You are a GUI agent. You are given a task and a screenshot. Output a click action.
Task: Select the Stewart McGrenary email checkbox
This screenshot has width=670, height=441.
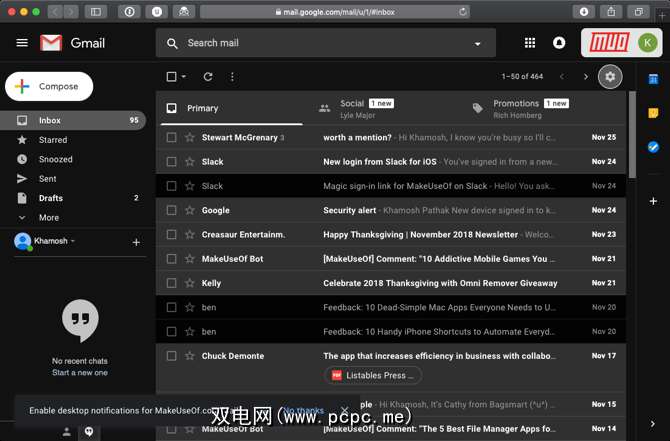[171, 137]
